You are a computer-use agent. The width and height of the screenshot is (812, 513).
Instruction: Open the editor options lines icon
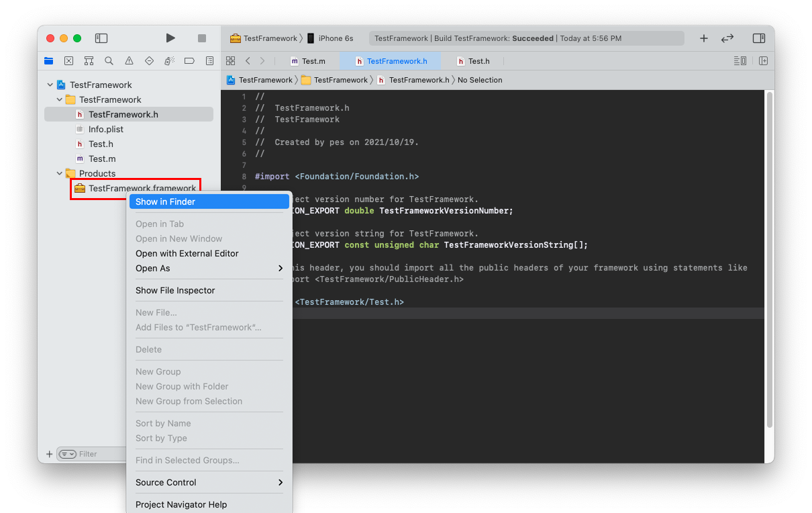[x=740, y=61]
